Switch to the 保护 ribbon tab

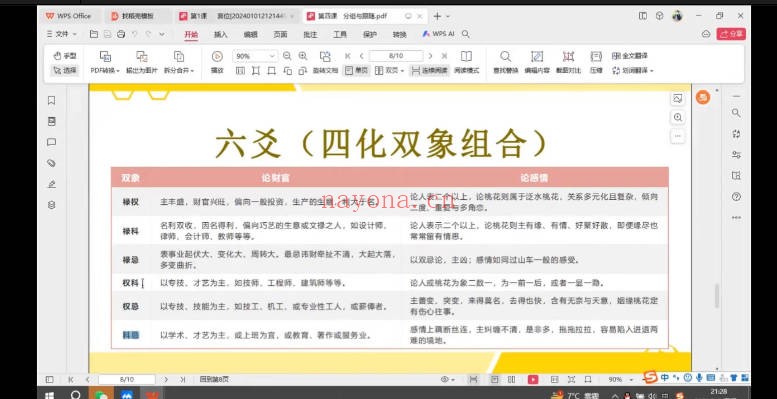tap(370, 34)
